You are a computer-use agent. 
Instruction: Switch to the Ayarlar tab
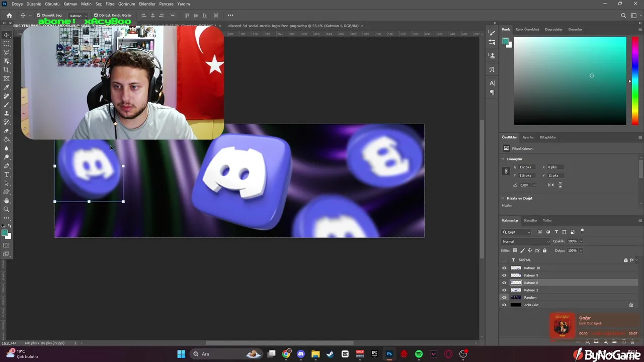[x=528, y=137]
